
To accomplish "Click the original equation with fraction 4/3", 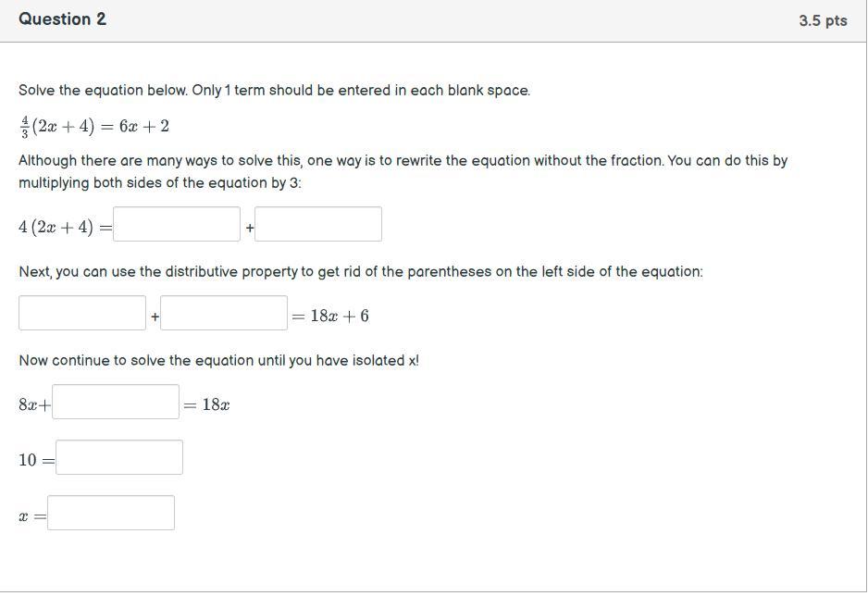I will click(94, 127).
